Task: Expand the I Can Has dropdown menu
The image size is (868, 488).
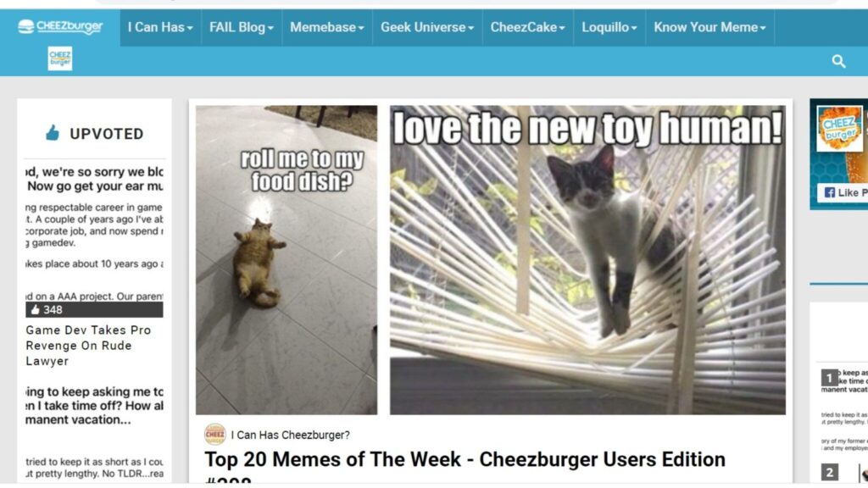Action: coord(160,27)
